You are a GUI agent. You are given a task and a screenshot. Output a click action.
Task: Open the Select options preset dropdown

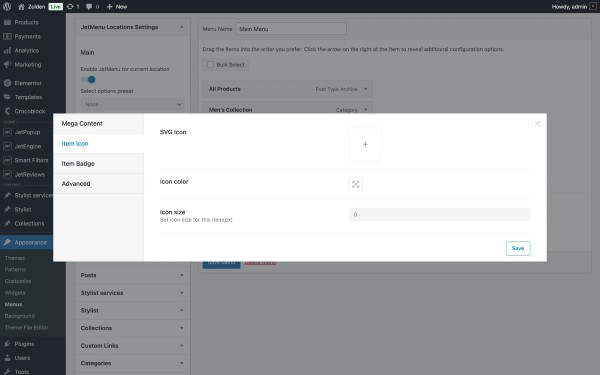[132, 104]
